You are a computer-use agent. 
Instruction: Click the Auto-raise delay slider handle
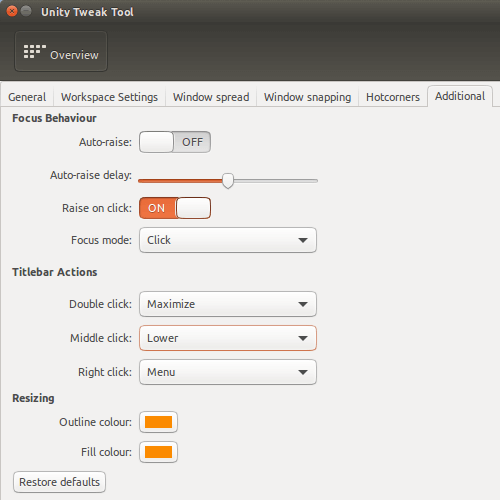point(228,181)
